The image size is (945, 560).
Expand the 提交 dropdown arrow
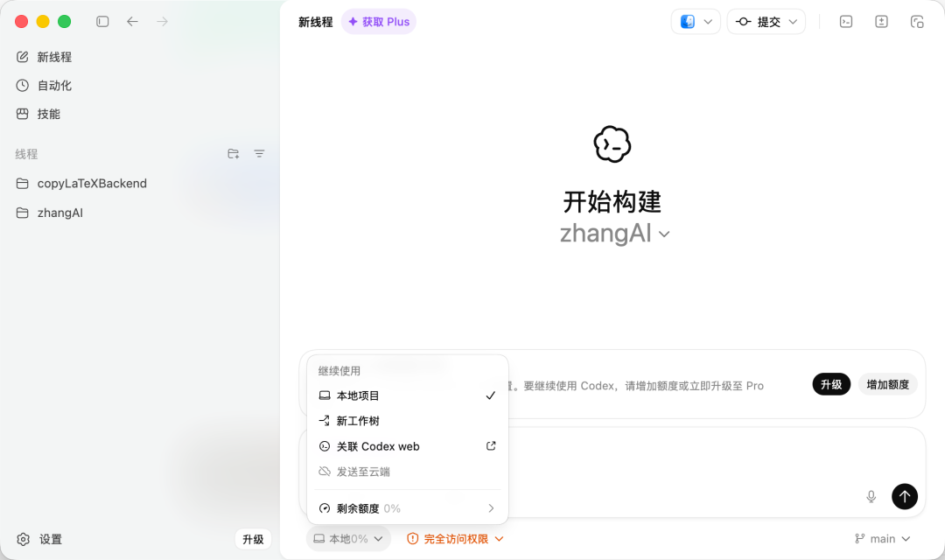pos(793,22)
